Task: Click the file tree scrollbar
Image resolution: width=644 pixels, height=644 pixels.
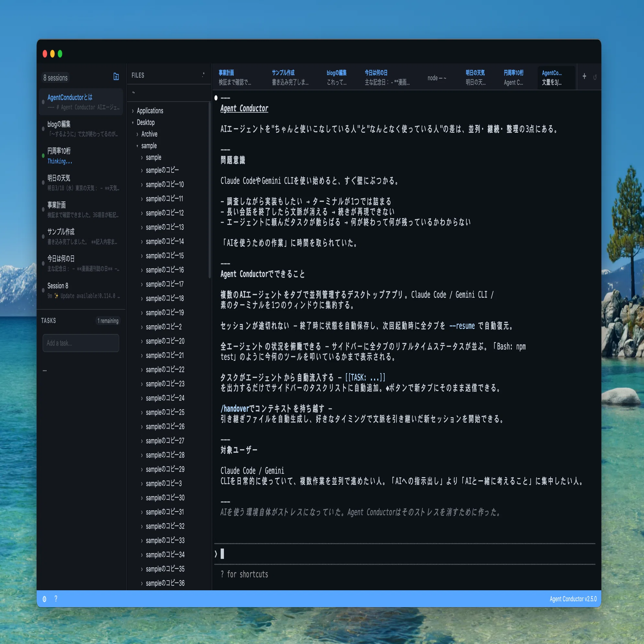Action: pyautogui.click(x=210, y=190)
